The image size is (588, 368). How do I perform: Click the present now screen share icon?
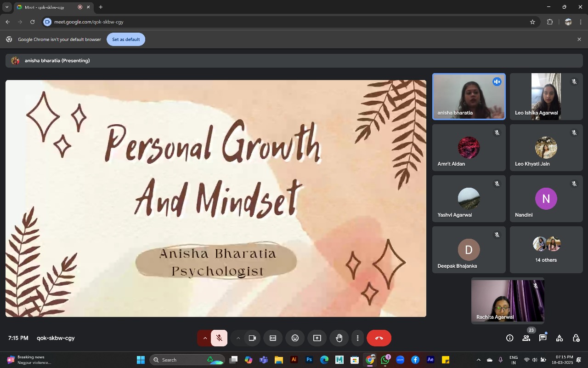pos(317,338)
